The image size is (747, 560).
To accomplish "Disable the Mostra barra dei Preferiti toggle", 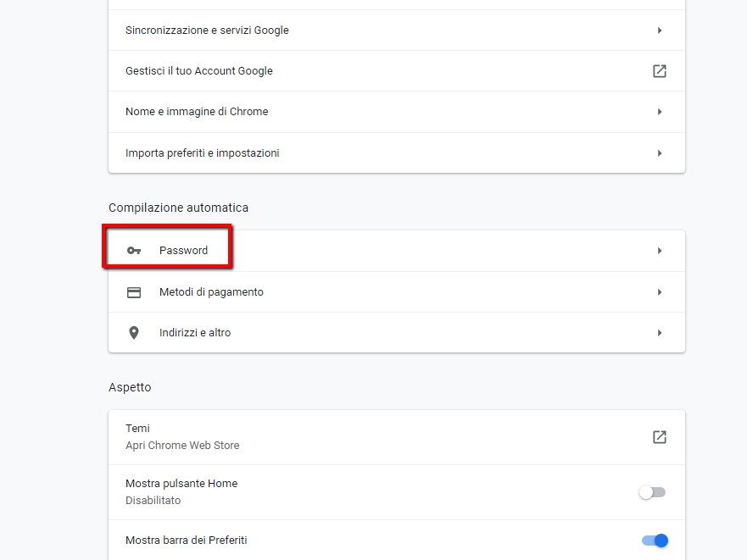I will [655, 541].
